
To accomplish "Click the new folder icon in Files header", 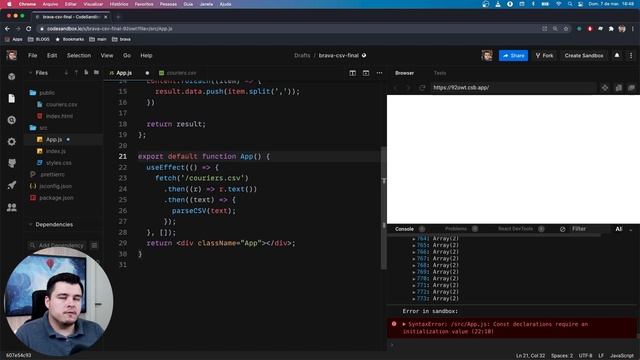I will [x=96, y=73].
